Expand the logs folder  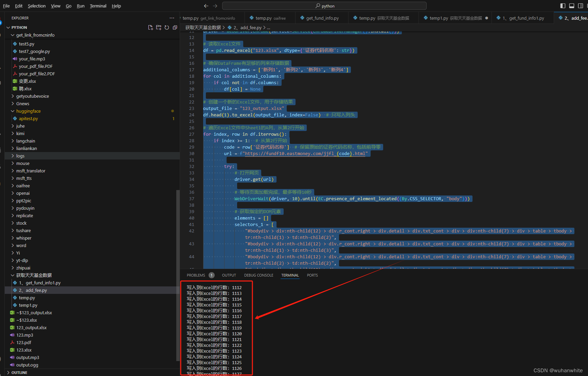point(20,156)
